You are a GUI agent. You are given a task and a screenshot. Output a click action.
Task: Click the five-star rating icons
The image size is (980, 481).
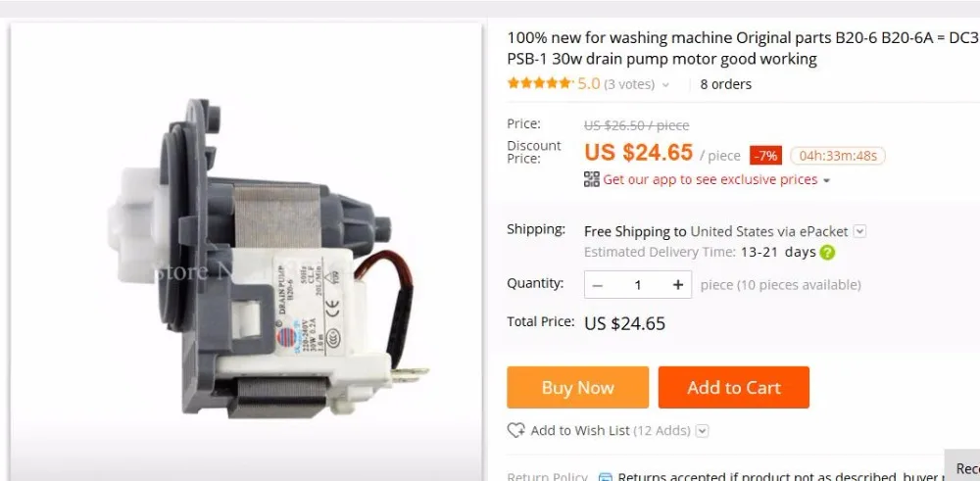pyautogui.click(x=540, y=83)
